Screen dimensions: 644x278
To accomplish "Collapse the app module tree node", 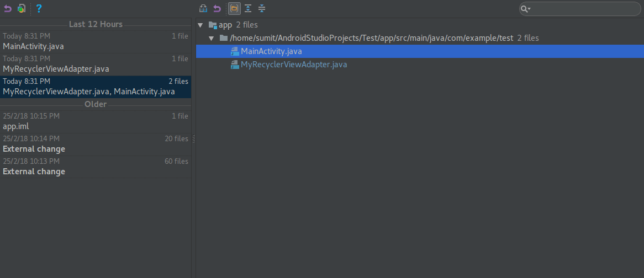I will [x=200, y=25].
